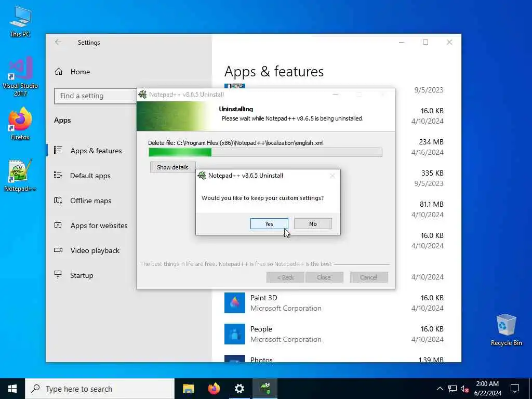Open This PC desktop icon

[20, 21]
